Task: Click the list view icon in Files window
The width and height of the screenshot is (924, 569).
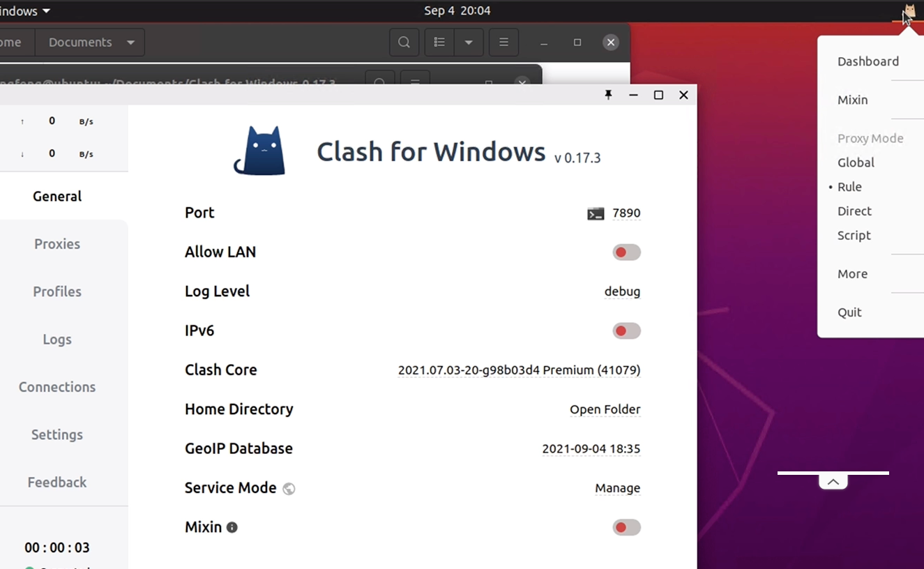Action: [x=439, y=43]
